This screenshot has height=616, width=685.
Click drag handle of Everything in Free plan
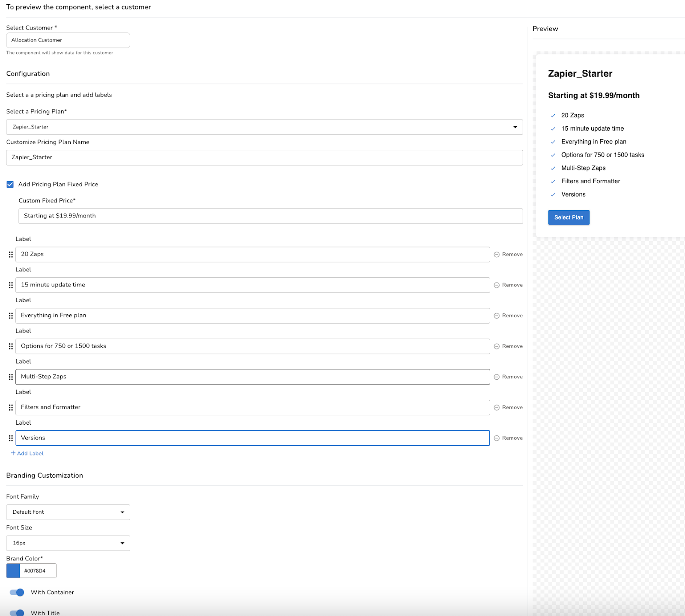pos(11,315)
